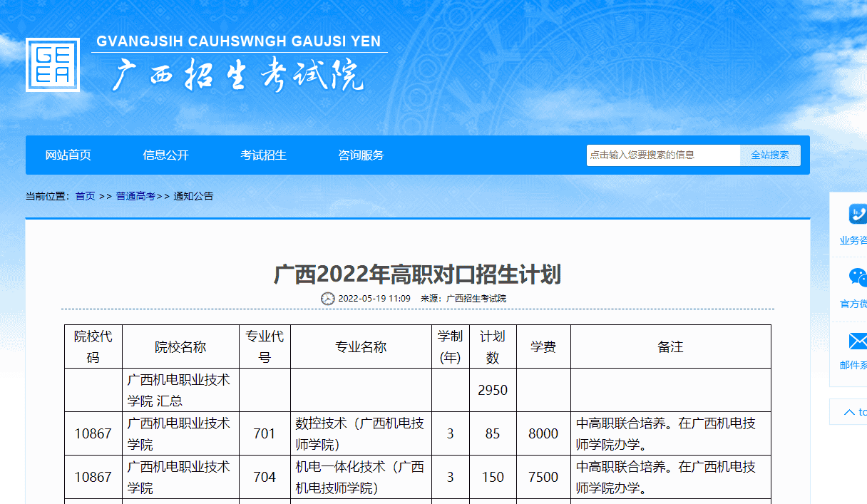Screen dimensions: 867x504
Task: Click the source text 来源：广西招生考试院
Action: (x=463, y=299)
